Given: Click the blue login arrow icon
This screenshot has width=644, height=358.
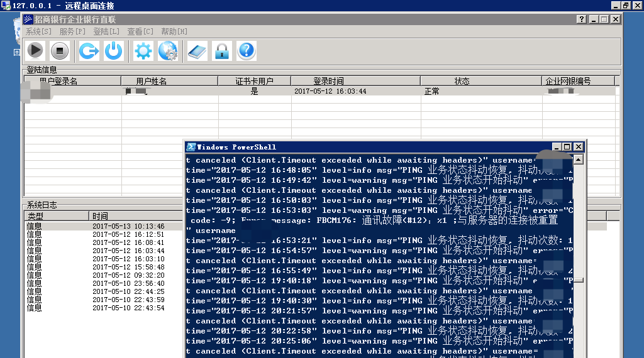Looking at the screenshot, I should tap(89, 50).
